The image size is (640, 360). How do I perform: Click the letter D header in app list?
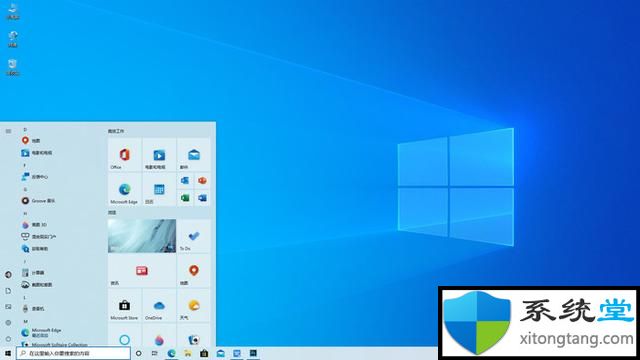click(25, 129)
